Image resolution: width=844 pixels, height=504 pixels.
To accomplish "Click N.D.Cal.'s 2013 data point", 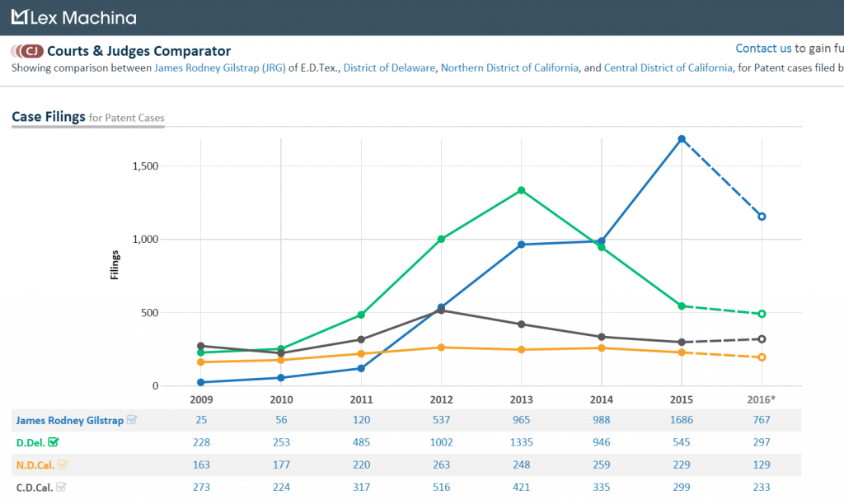I will [521, 350].
